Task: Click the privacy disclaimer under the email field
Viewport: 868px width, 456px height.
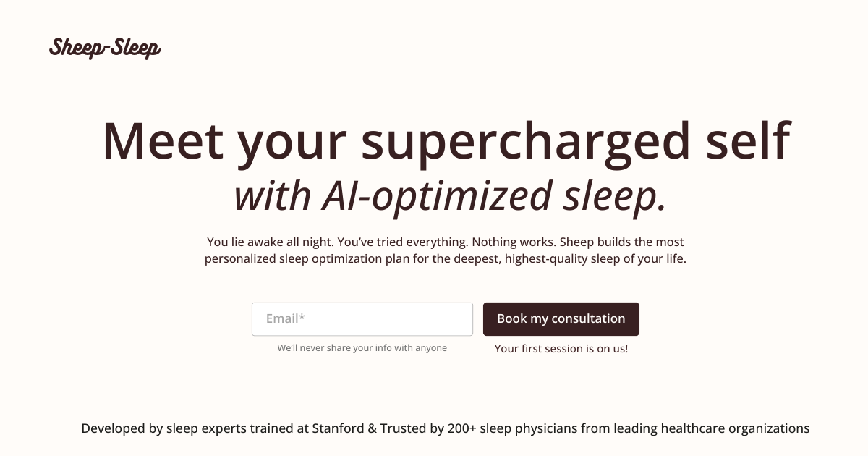Action: tap(362, 347)
